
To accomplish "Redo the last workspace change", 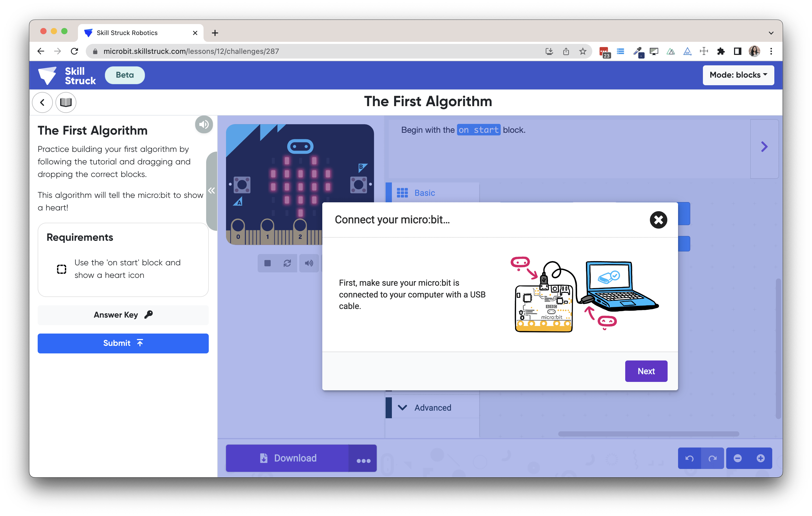I will 713,458.
